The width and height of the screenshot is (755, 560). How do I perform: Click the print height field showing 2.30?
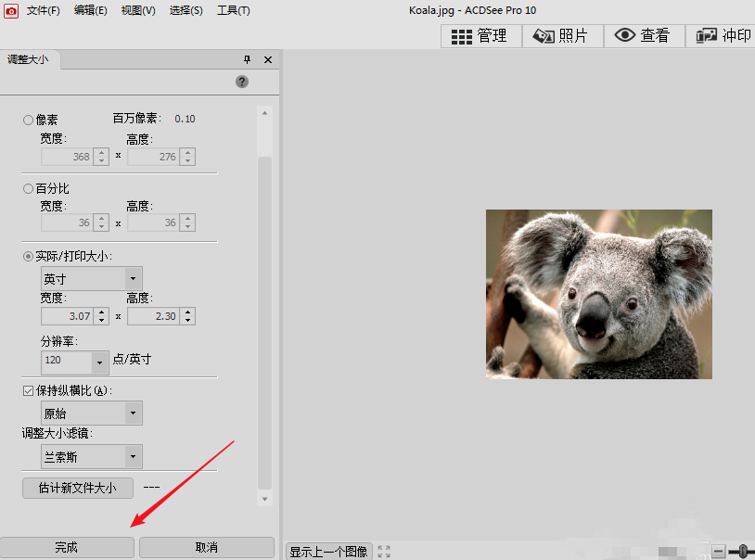pyautogui.click(x=153, y=316)
